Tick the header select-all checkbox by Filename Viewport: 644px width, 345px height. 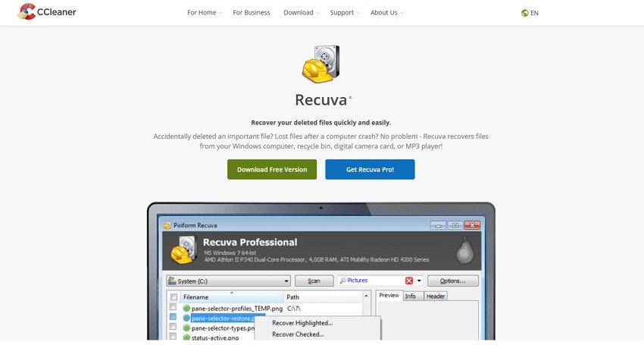(x=174, y=297)
